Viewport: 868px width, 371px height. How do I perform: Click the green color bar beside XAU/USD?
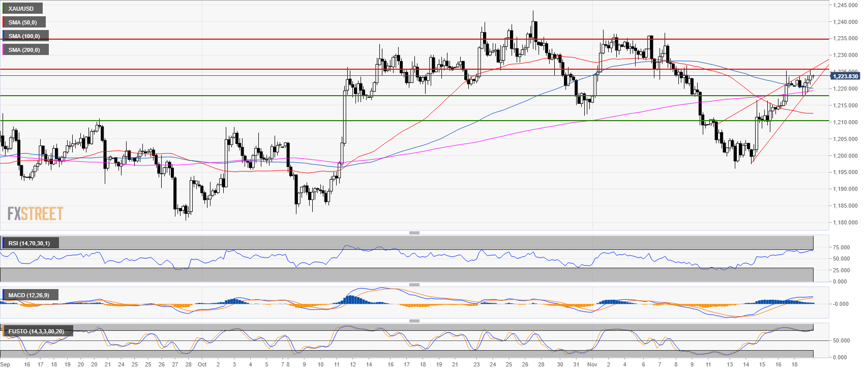click(x=4, y=9)
